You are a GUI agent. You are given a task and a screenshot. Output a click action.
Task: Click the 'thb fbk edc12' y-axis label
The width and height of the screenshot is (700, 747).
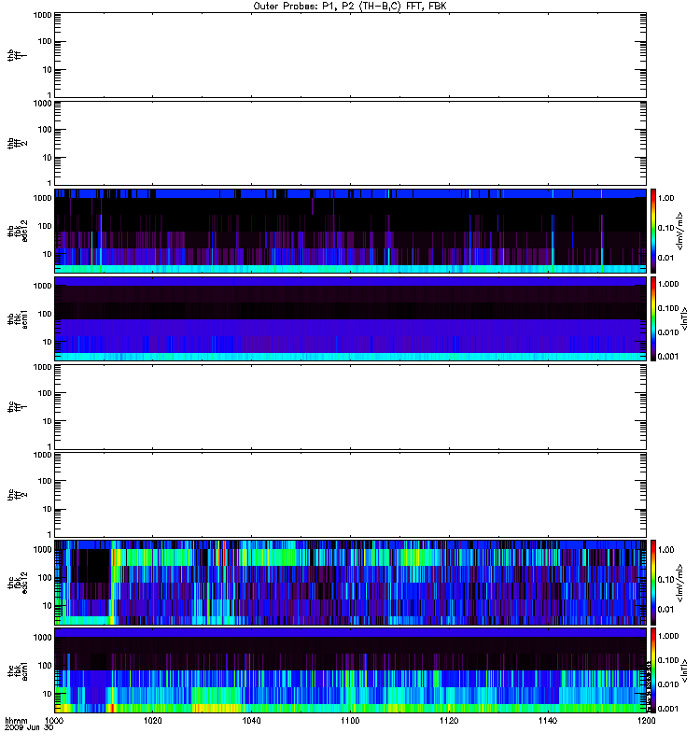point(18,231)
